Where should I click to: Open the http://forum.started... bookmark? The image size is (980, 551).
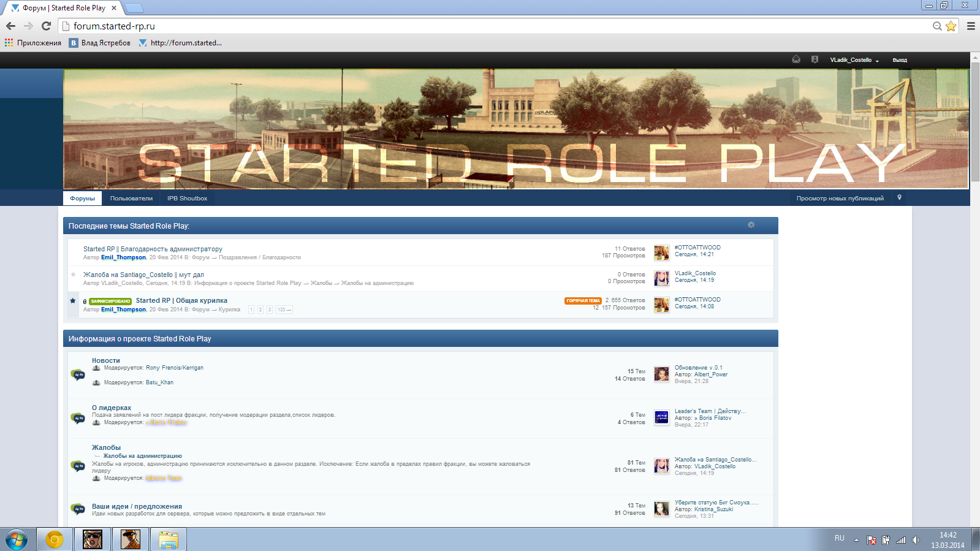click(x=180, y=43)
